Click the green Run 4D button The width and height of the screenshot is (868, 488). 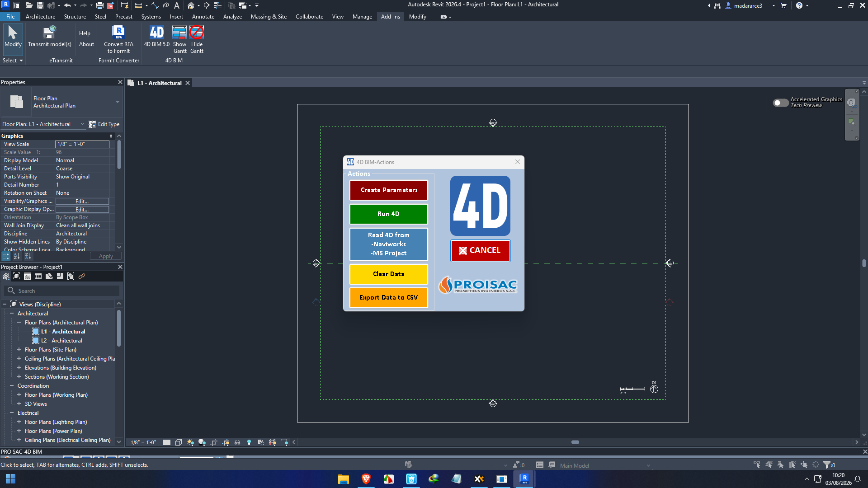(389, 214)
